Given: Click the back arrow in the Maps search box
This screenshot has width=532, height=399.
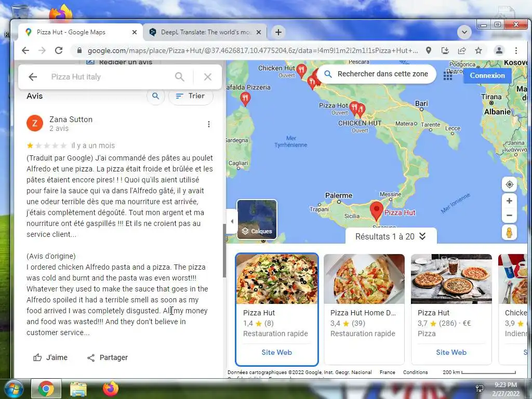Looking at the screenshot, I should click(33, 77).
